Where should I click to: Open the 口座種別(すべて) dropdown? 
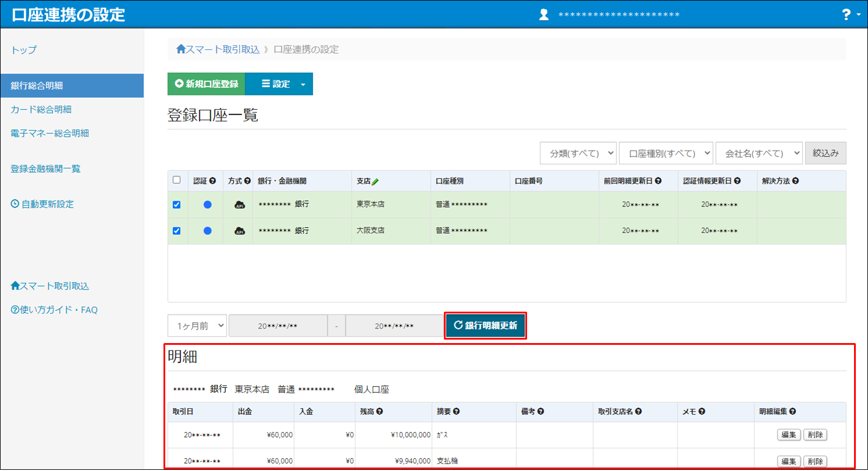click(666, 154)
